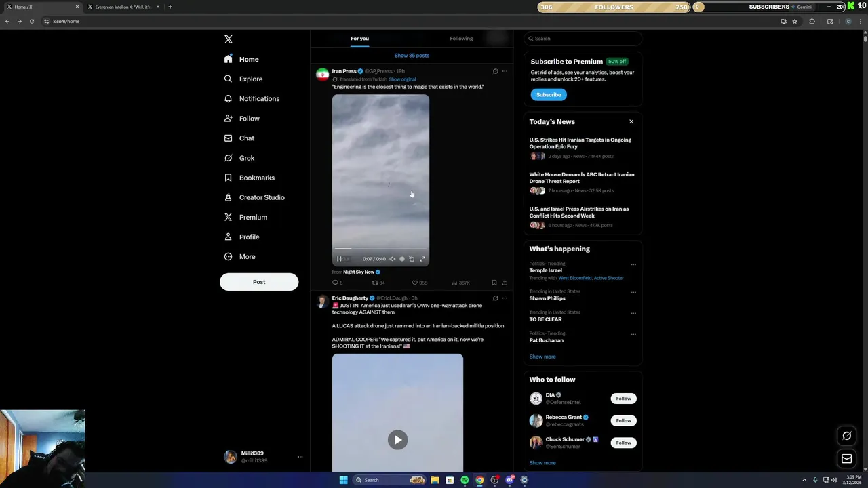This screenshot has width=868, height=488.
Task: Open the Explore page
Action: click(x=243, y=79)
